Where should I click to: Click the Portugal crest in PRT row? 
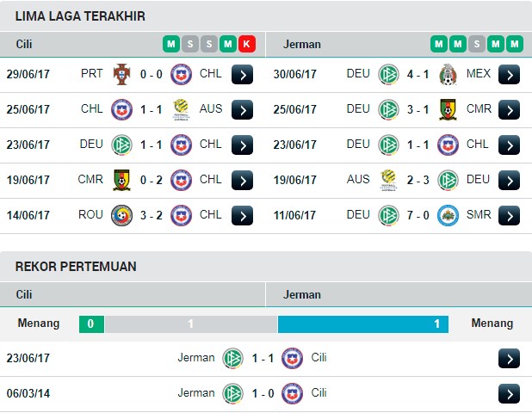point(121,74)
